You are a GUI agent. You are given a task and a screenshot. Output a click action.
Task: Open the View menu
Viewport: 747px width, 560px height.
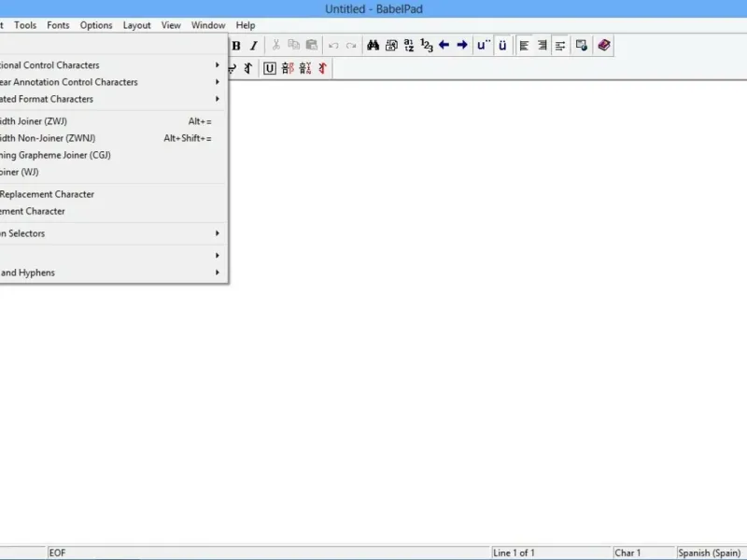coord(171,25)
